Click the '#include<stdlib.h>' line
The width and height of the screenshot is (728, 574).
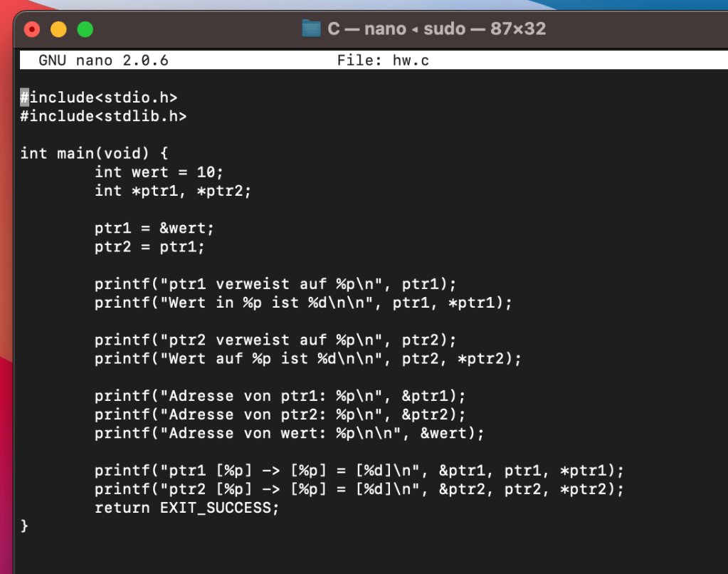103,116
